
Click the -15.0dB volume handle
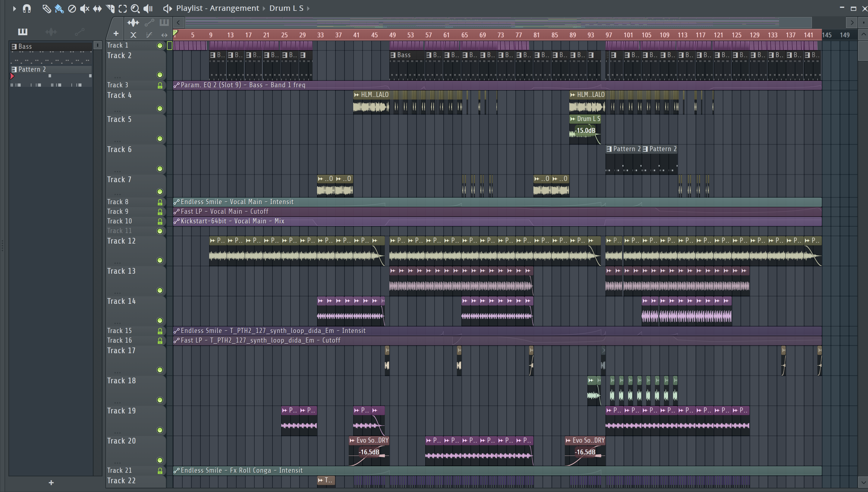coord(585,130)
